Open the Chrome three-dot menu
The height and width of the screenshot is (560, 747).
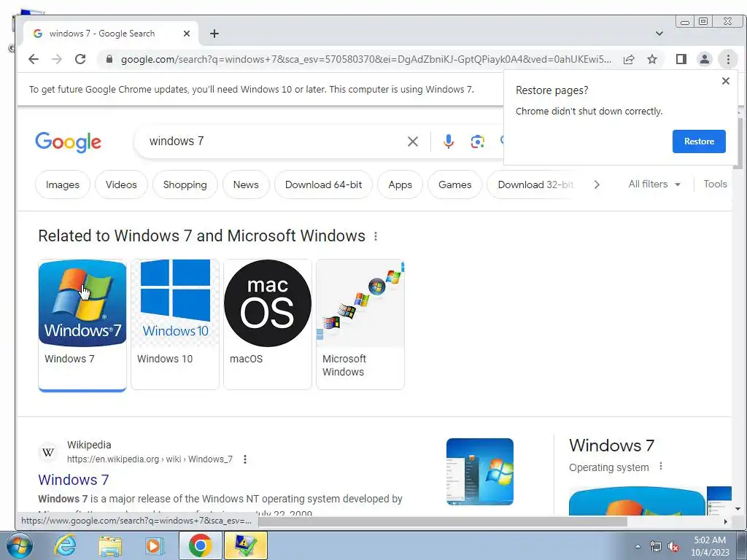pyautogui.click(x=728, y=59)
